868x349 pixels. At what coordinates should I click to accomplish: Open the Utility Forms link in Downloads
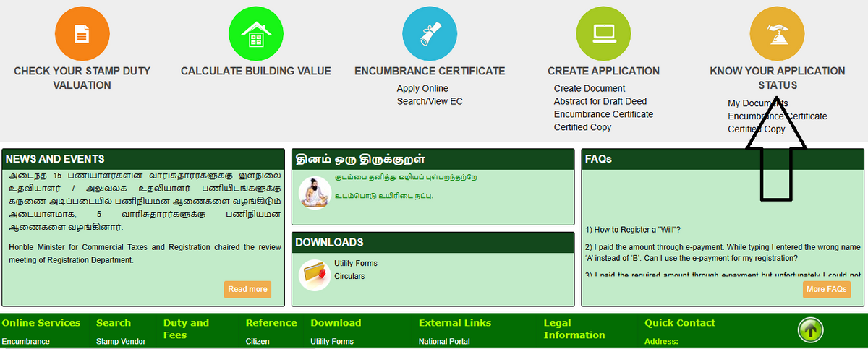[356, 263]
